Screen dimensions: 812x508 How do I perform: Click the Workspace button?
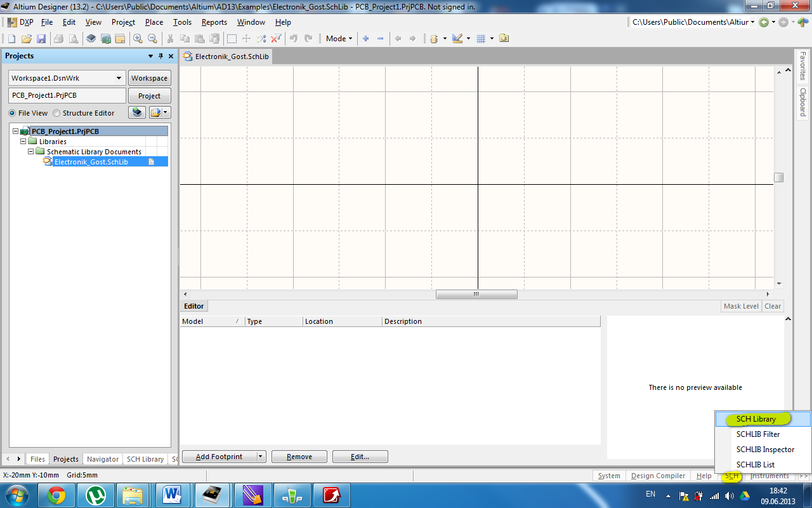pos(150,78)
